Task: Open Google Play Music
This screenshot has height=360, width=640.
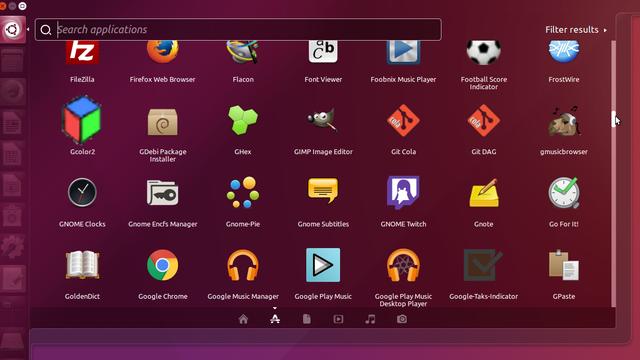Action: tap(323, 265)
